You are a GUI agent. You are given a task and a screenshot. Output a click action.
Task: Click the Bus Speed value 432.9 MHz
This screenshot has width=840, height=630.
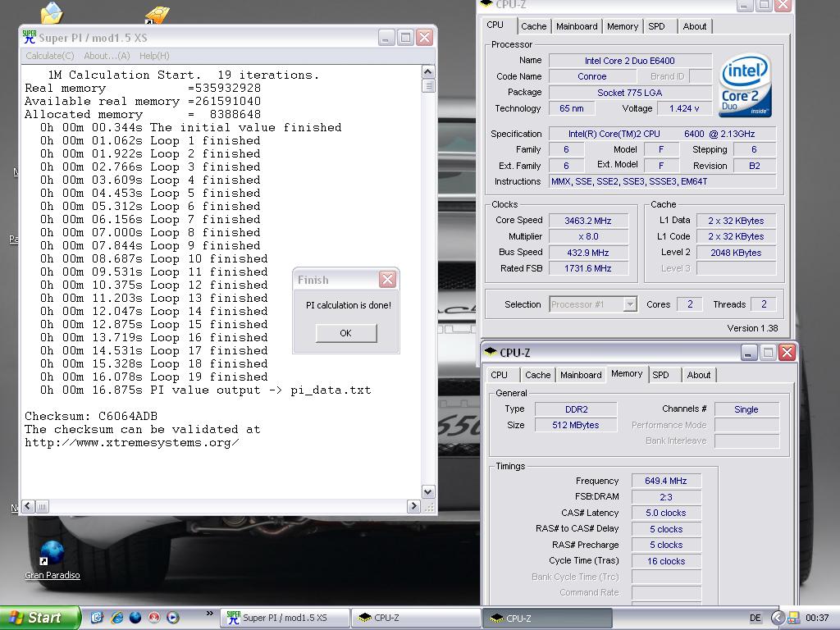(x=587, y=253)
